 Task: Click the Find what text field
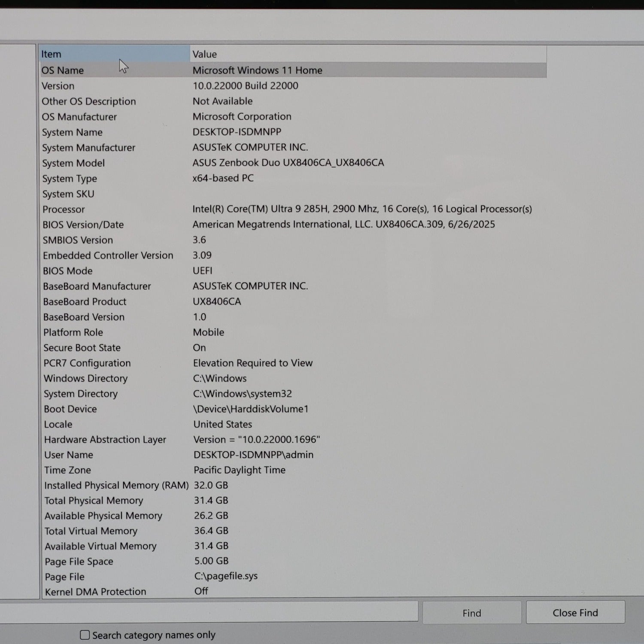click(206, 611)
